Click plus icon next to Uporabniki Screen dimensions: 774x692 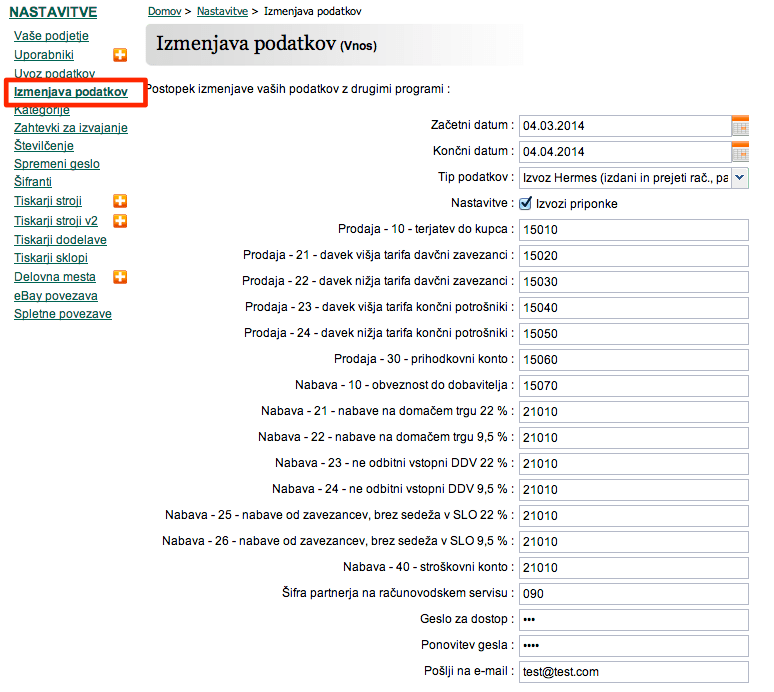pyautogui.click(x=120, y=55)
